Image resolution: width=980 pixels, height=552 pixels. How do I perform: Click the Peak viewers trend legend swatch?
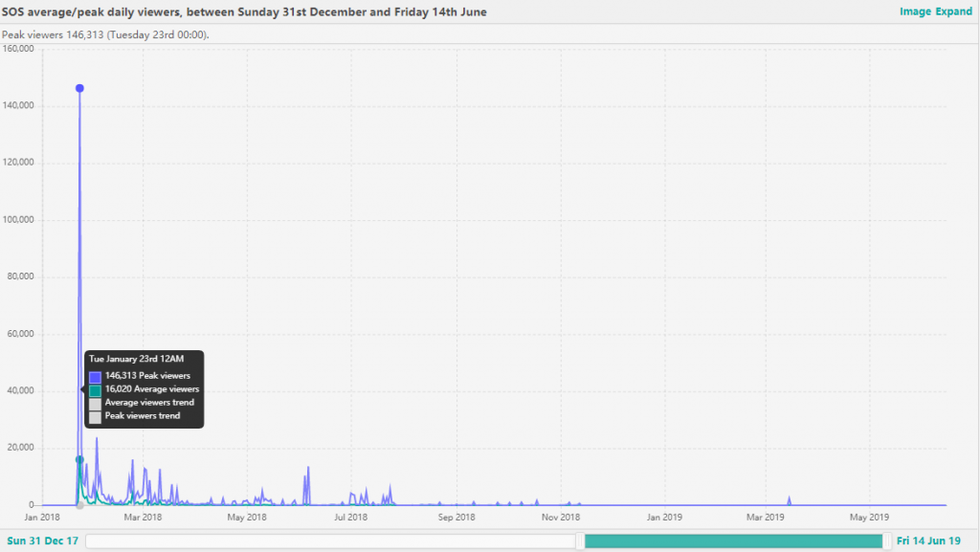click(95, 417)
